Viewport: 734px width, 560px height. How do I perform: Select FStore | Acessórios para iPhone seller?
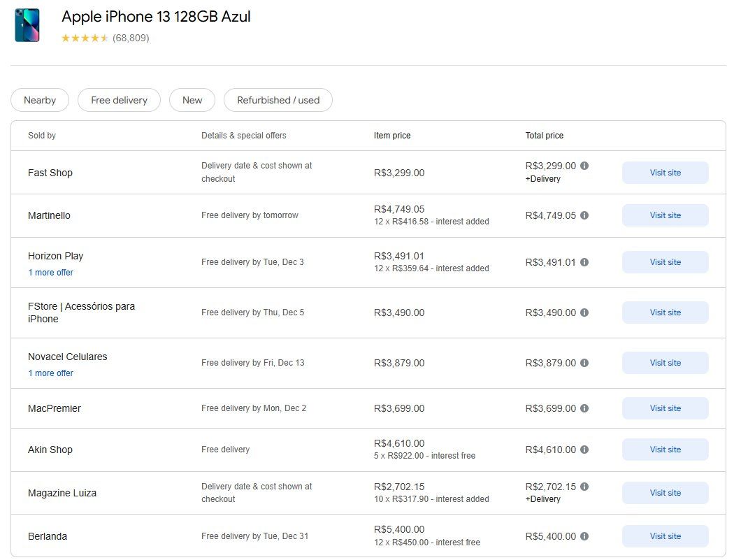(82, 313)
